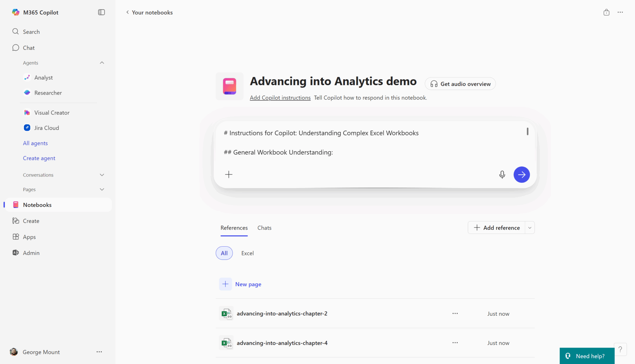Open the Add reference dropdown arrow
Image resolution: width=635 pixels, height=364 pixels.
click(530, 228)
